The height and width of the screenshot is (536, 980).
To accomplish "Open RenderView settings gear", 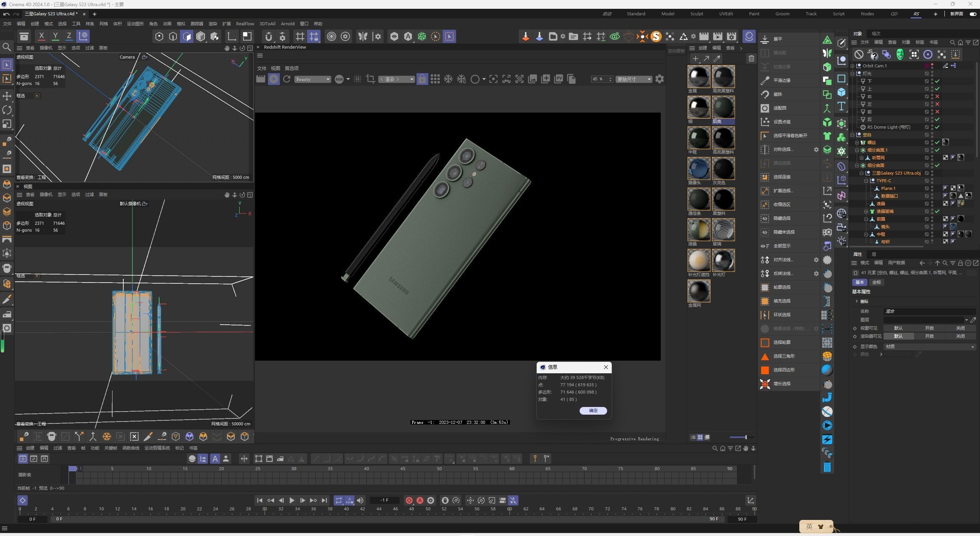I will point(660,79).
